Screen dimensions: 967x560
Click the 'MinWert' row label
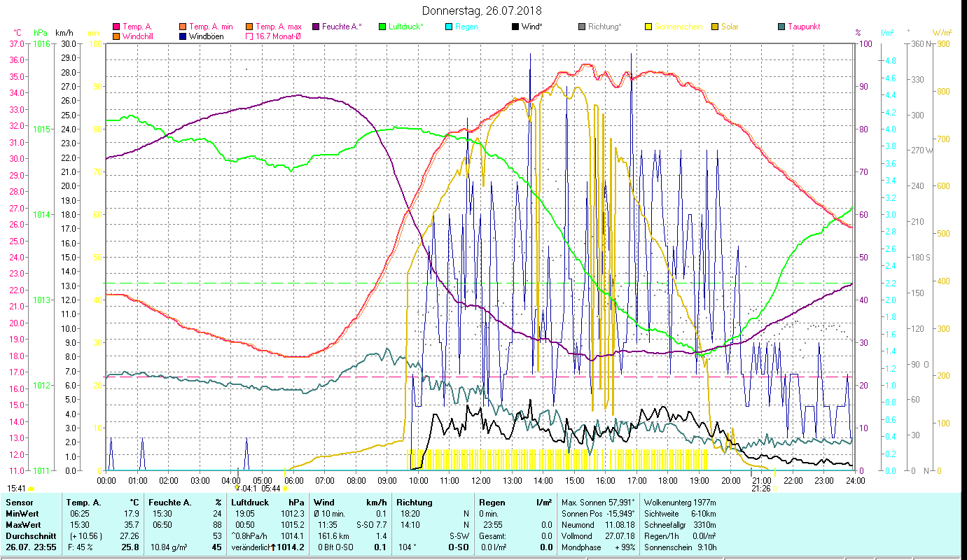[22, 514]
